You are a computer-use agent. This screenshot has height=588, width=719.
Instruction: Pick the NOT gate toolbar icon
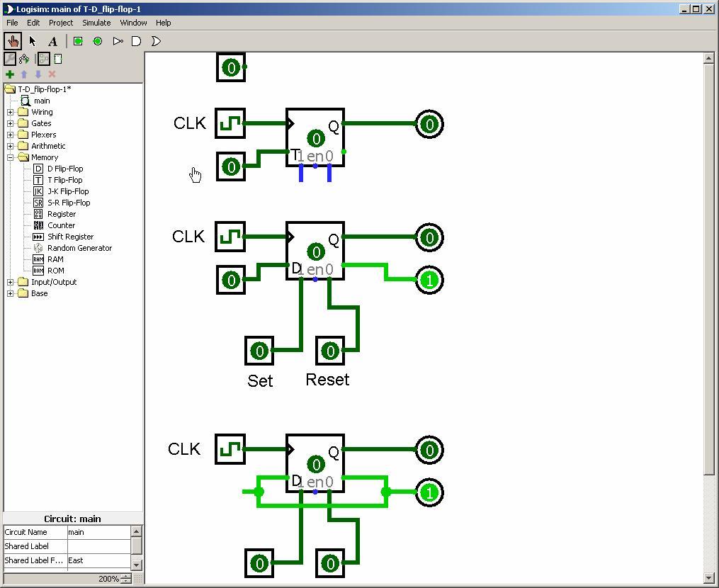click(x=118, y=41)
